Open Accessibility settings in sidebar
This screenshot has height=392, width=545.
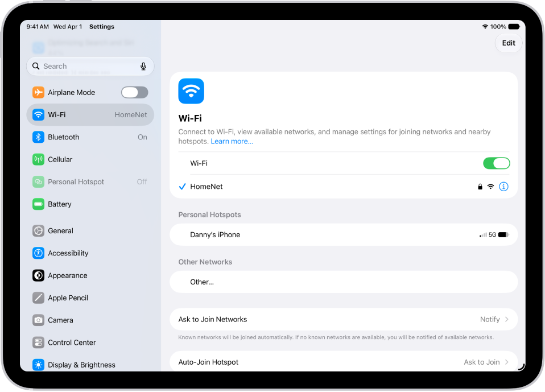90,253
